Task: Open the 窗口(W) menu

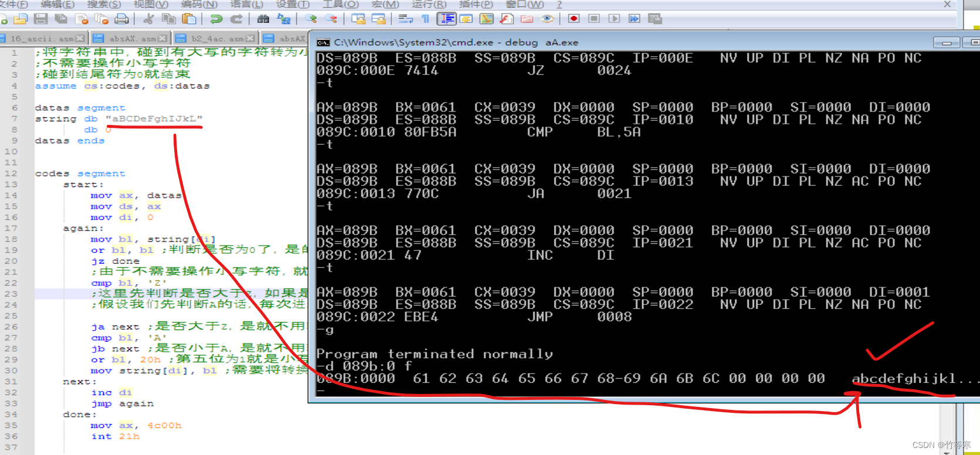Action: click(525, 4)
